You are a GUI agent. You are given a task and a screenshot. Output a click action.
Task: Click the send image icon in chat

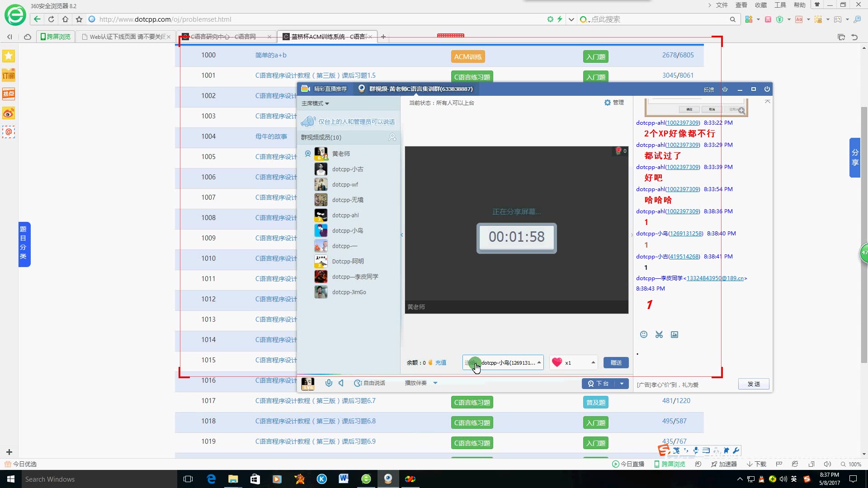[x=675, y=334]
